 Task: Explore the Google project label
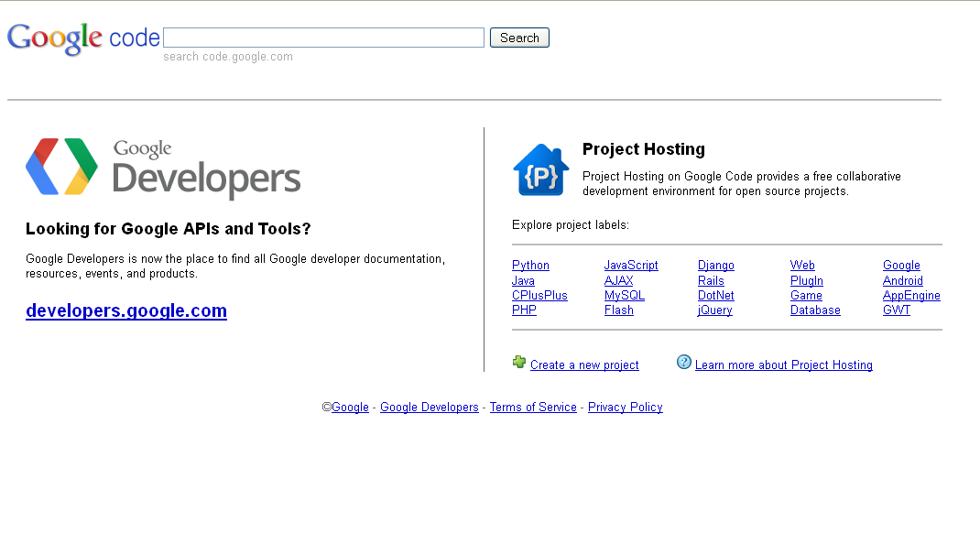coord(901,265)
